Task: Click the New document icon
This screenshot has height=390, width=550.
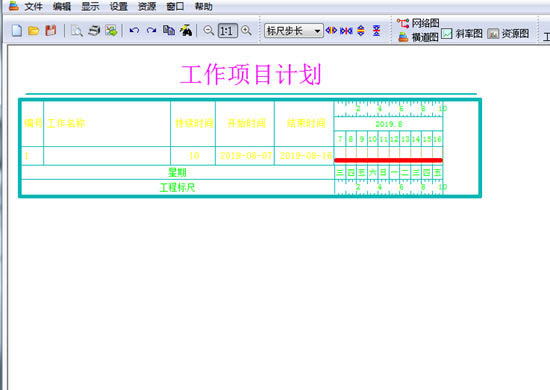Action: (17, 31)
